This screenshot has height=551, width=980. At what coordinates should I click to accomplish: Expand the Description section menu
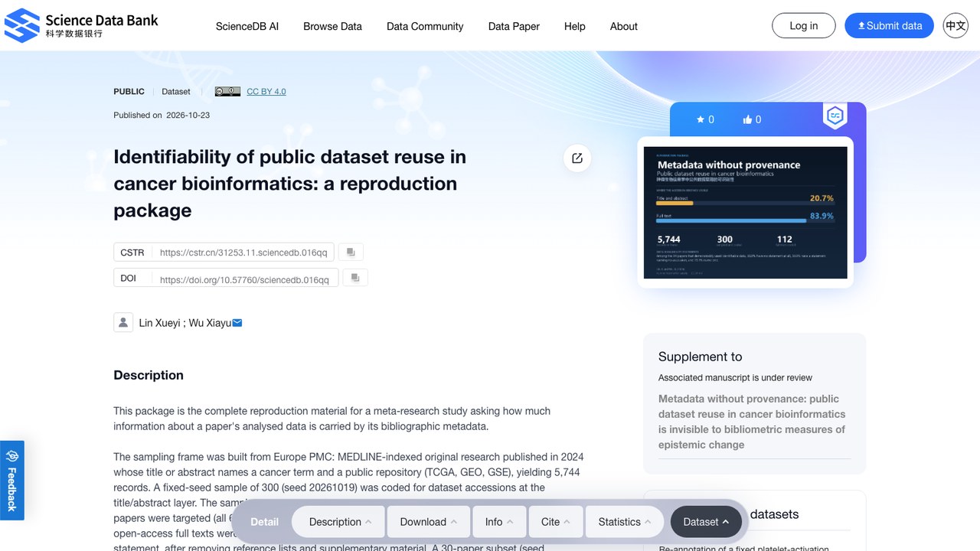click(340, 522)
